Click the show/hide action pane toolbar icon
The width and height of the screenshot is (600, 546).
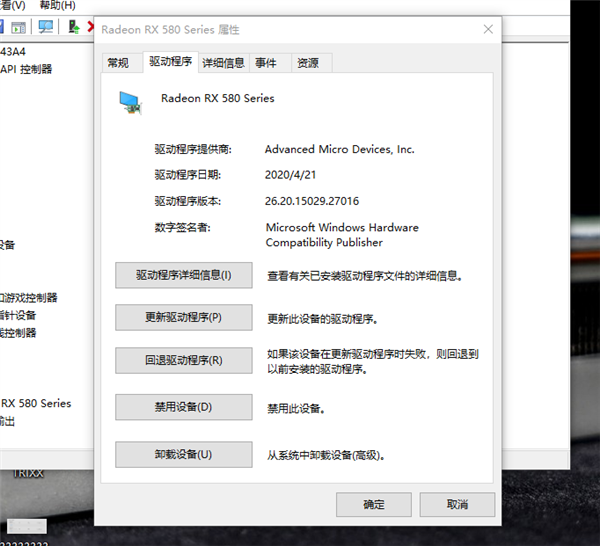[18, 27]
